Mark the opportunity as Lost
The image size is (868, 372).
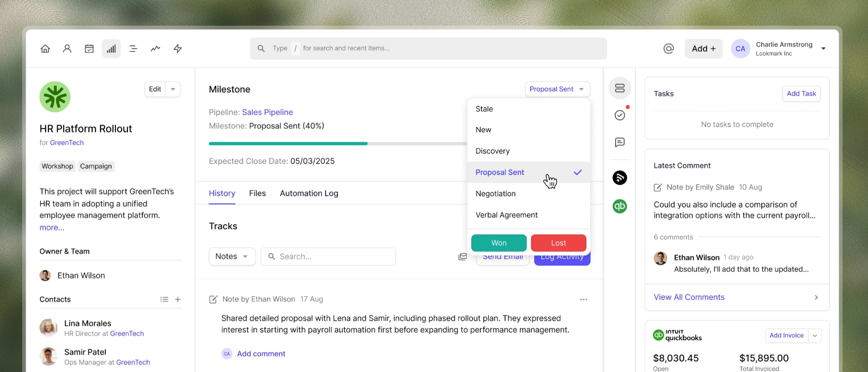tap(558, 243)
